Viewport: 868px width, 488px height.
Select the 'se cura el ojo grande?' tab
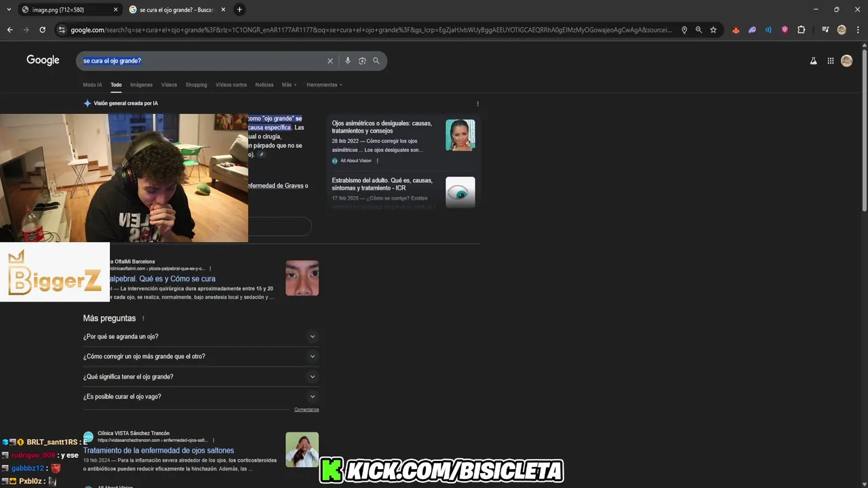176,9
